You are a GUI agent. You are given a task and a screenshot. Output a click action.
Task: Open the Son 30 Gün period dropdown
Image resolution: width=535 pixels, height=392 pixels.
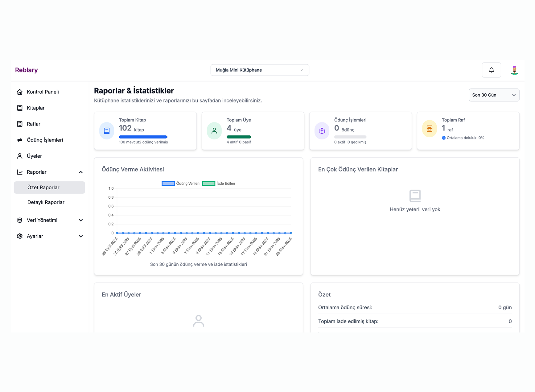click(x=494, y=95)
